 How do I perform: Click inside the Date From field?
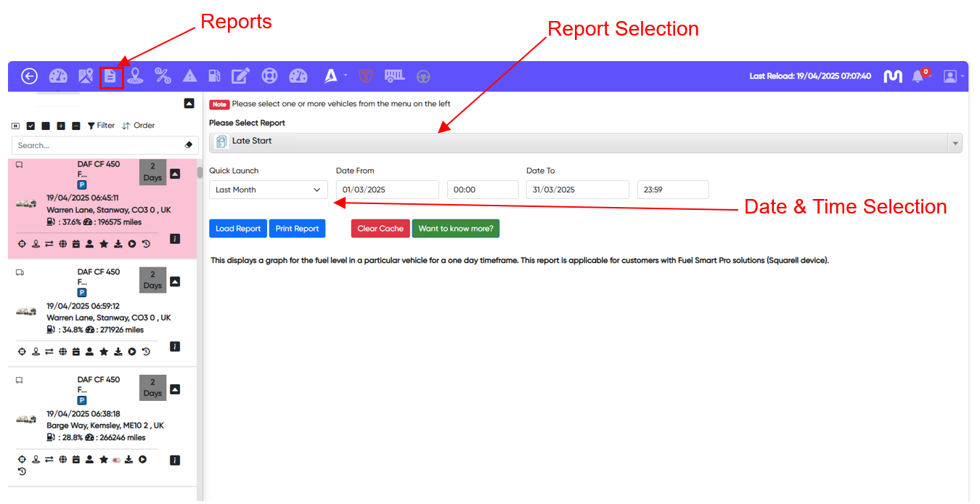[387, 189]
